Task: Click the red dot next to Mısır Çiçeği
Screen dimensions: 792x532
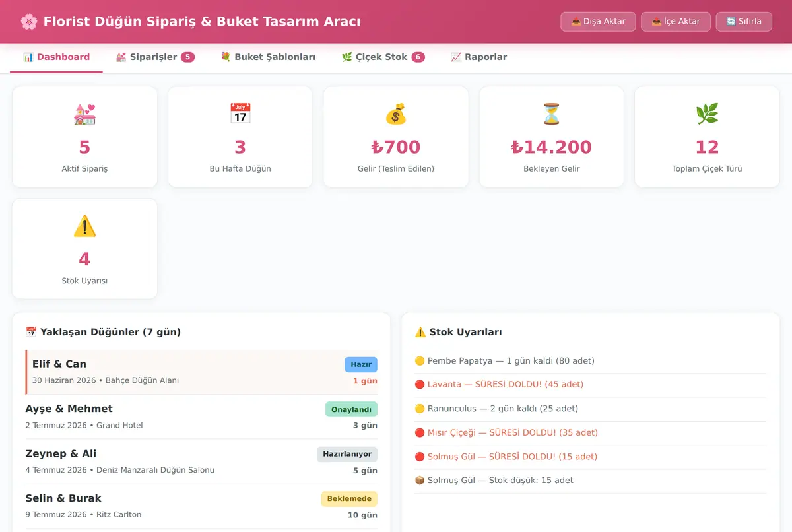Action: 420,433
